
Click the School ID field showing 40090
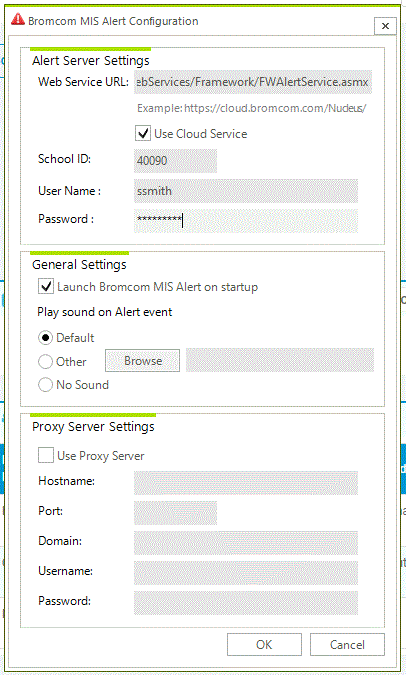(175, 161)
